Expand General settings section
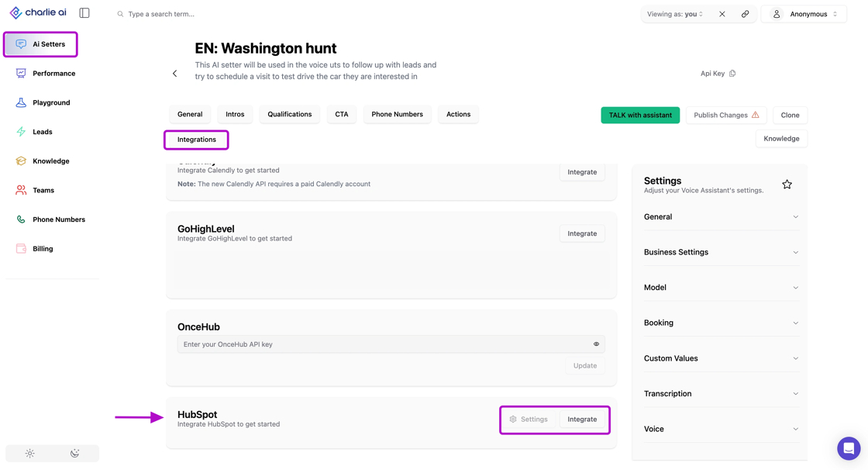This screenshot has width=868, height=470. pos(722,216)
